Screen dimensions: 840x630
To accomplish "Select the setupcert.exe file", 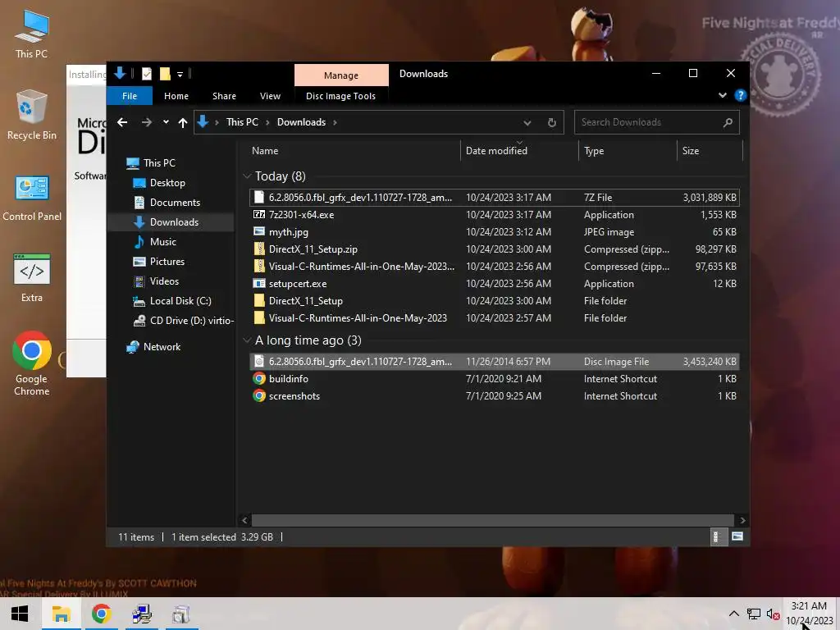I will coord(494,283).
